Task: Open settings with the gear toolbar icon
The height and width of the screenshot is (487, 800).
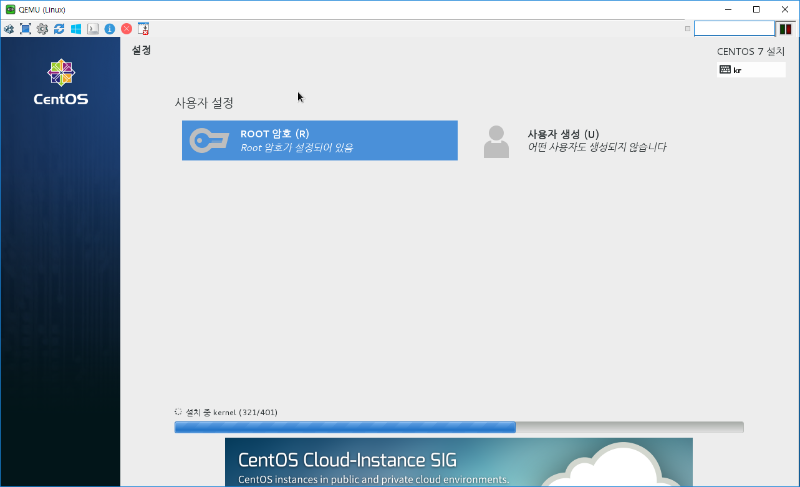Action: (x=42, y=29)
